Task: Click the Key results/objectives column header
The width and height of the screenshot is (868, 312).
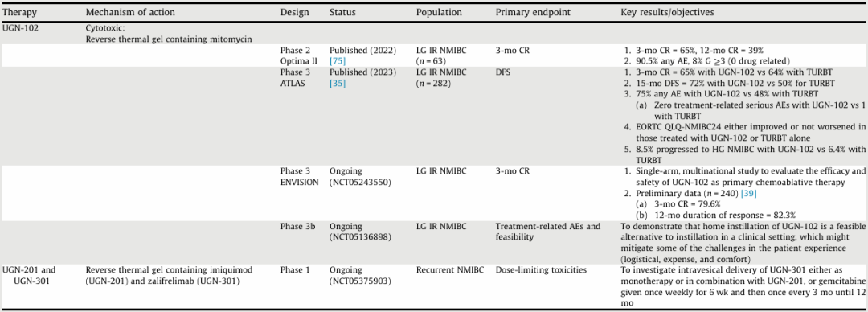Action: [x=668, y=12]
